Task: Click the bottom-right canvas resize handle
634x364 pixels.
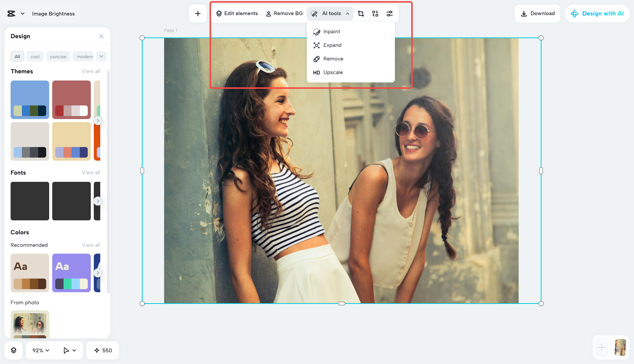Action: click(x=541, y=304)
